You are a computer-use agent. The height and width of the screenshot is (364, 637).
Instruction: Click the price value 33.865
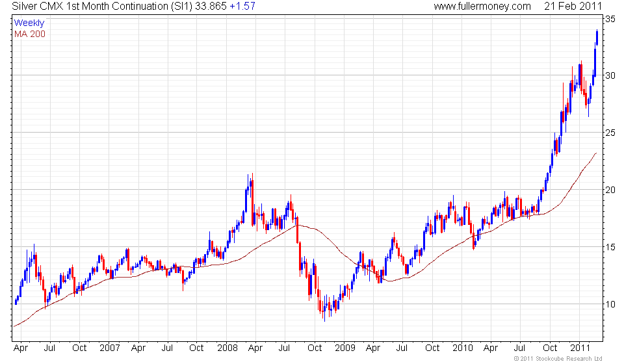211,6
